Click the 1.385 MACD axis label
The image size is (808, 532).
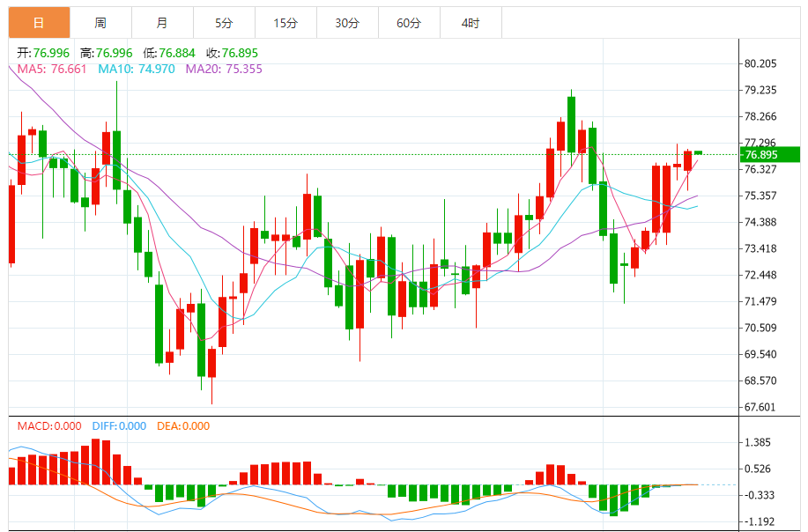tap(758, 442)
